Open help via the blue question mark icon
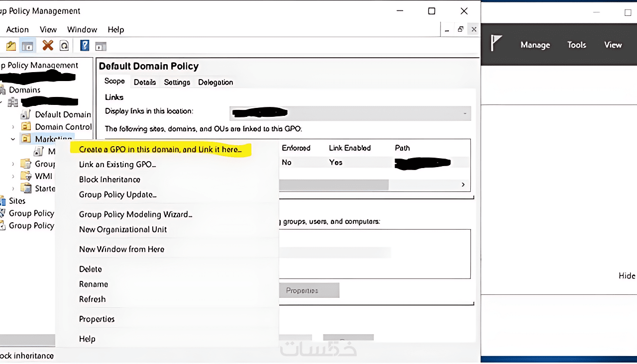Screen dimensions: 637x364 pyautogui.click(x=85, y=46)
